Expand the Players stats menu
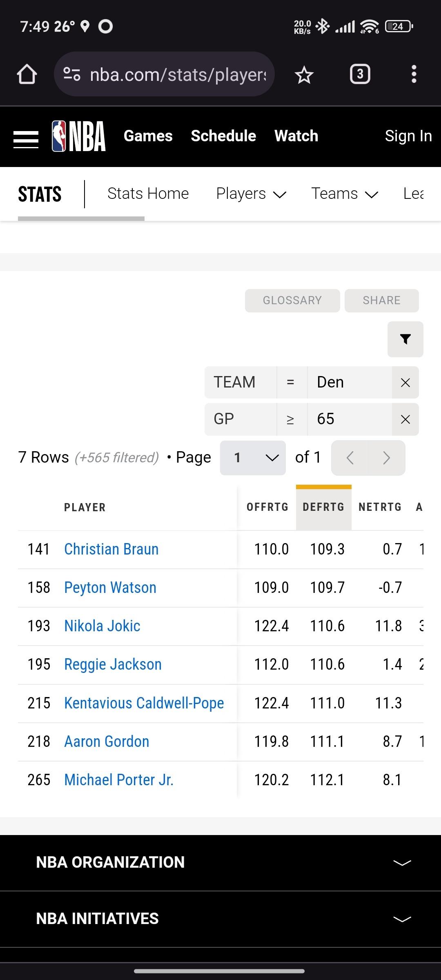 251,194
